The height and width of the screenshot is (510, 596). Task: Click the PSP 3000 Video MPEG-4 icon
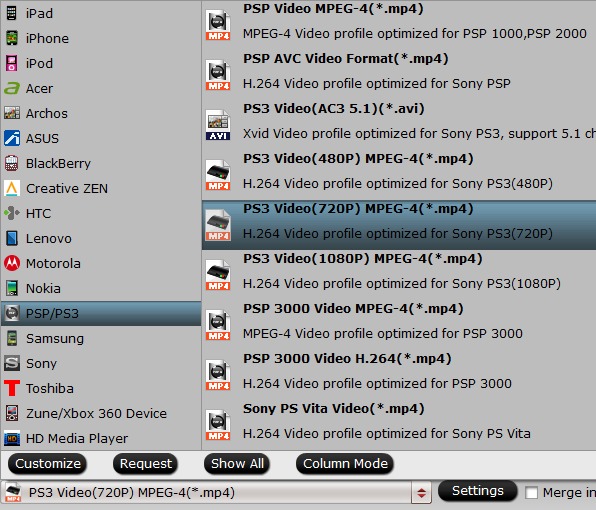coord(218,325)
